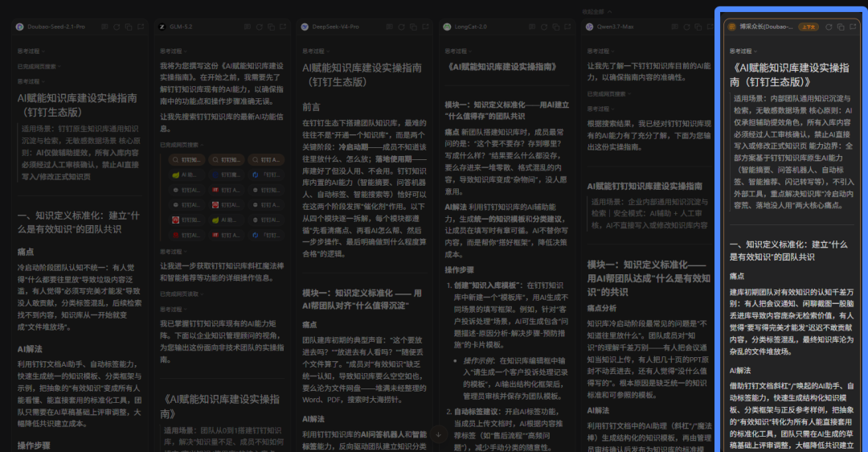The height and width of the screenshot is (452, 868).
Task: Expand first 思考过程 in Doubao-Seed-2.1-Pro card
Action: (x=31, y=51)
